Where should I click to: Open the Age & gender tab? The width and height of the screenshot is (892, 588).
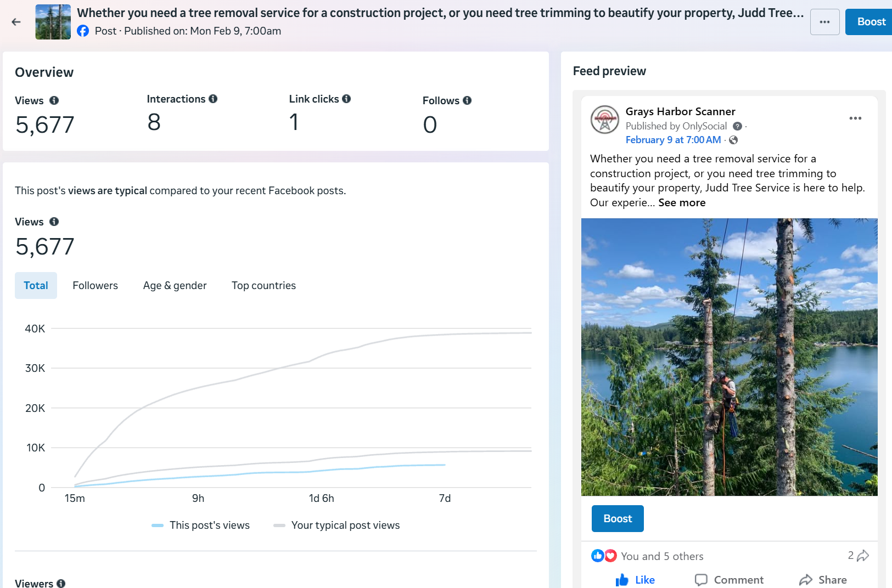click(175, 286)
